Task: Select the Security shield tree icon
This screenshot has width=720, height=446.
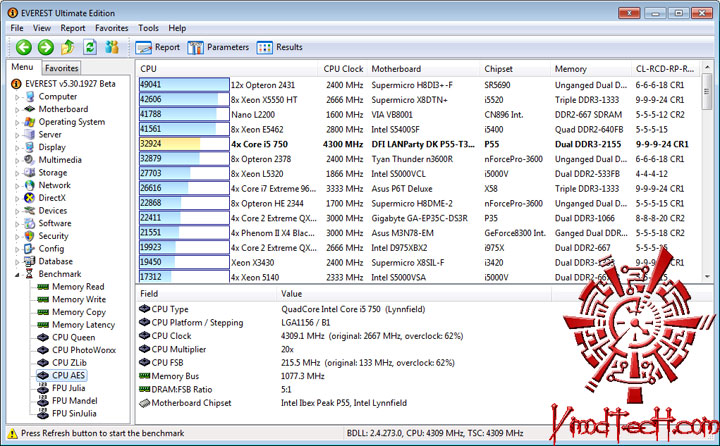Action: click(30, 236)
